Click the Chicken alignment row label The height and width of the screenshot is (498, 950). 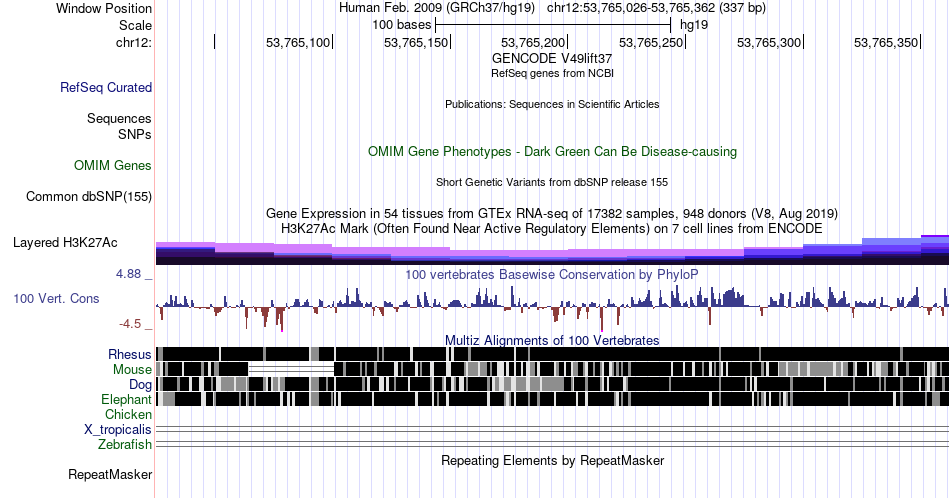[x=128, y=414]
